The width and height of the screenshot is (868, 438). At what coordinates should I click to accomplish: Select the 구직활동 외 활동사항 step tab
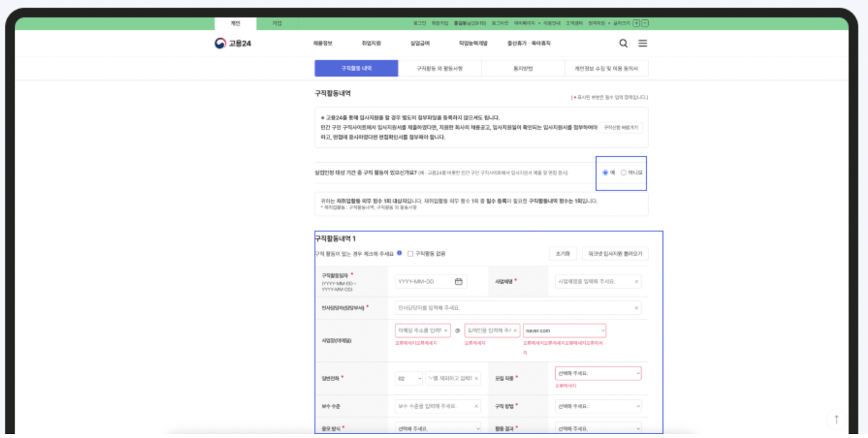(x=439, y=68)
